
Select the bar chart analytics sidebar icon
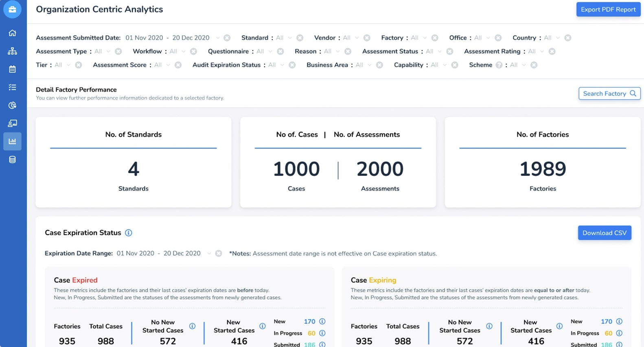(x=12, y=141)
